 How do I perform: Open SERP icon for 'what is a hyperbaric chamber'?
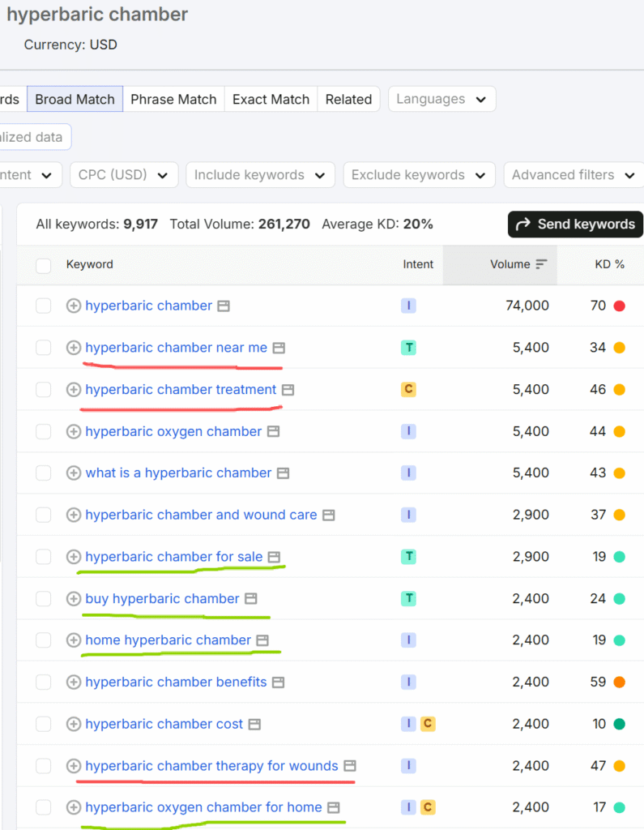pos(283,473)
